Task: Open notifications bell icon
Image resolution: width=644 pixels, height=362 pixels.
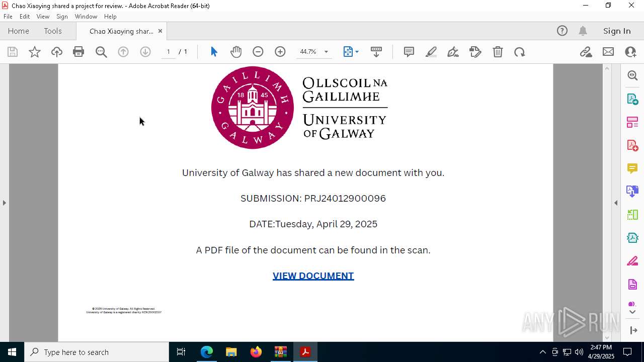Action: (583, 31)
